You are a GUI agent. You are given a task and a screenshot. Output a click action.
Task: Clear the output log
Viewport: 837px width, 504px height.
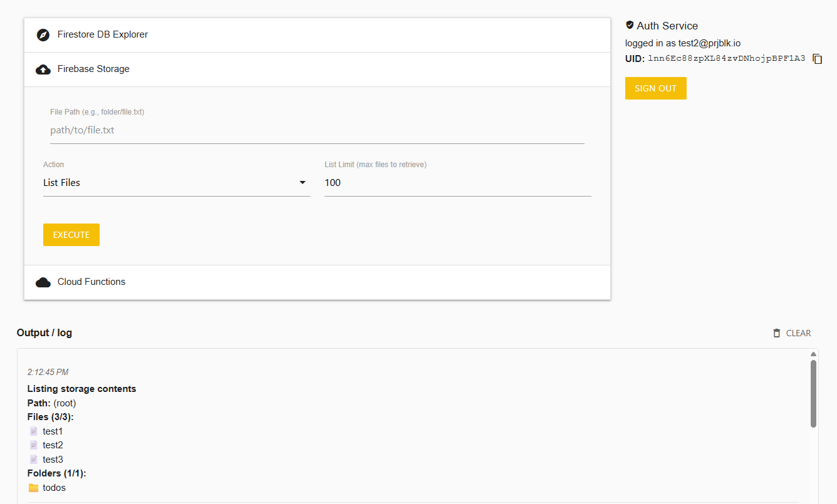792,333
